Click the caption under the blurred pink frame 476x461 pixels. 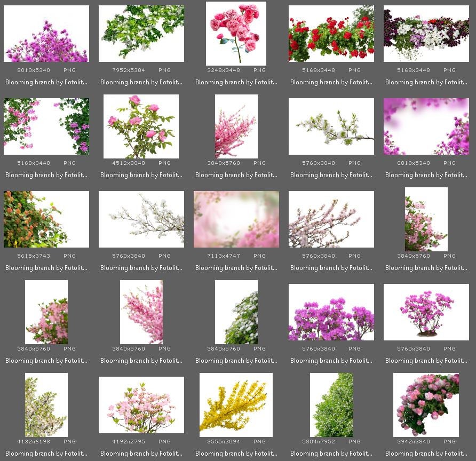pos(236,268)
